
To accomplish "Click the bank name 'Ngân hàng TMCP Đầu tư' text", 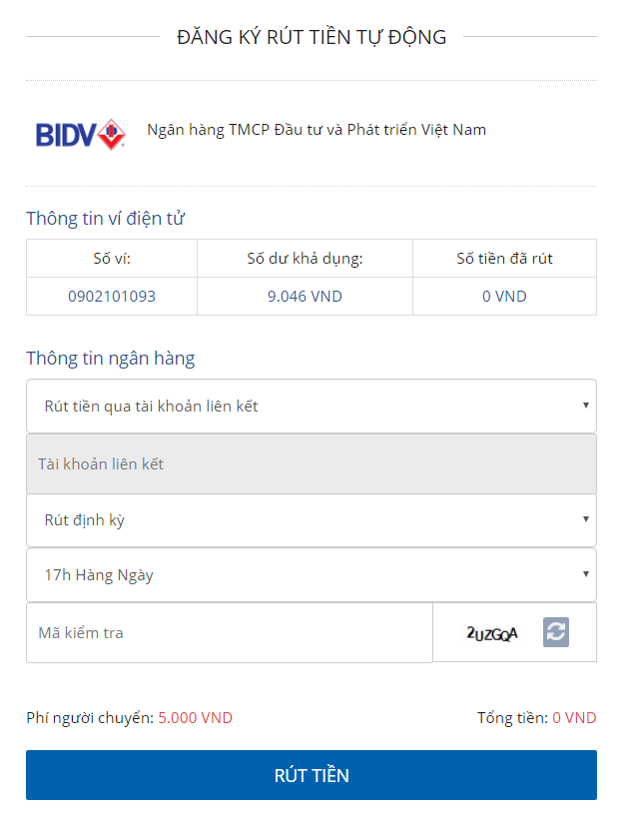I will (317, 130).
